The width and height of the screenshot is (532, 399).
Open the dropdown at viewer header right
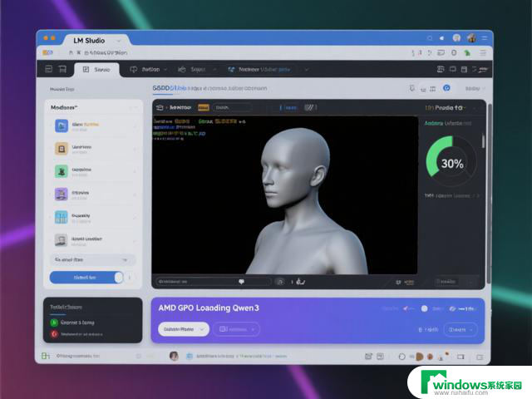447,107
